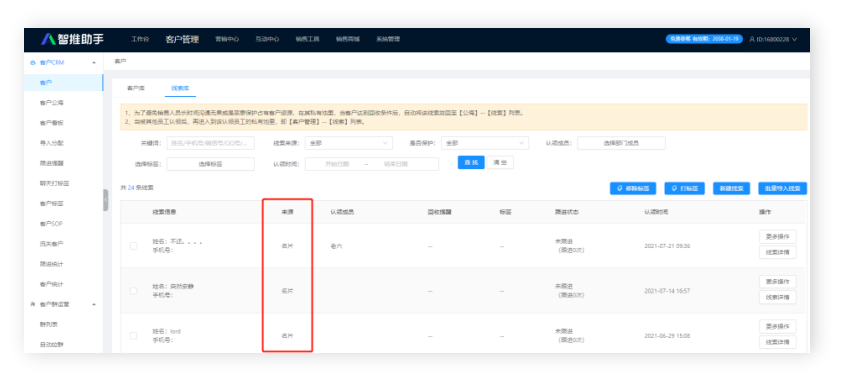The height and width of the screenshot is (381, 843).
Task: Click the 线索信息 column header
Action: 164,212
